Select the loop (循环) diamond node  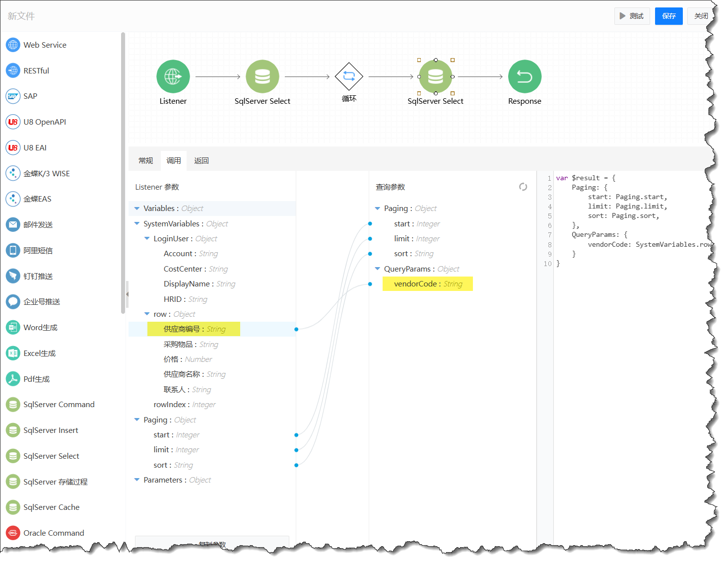349,76
